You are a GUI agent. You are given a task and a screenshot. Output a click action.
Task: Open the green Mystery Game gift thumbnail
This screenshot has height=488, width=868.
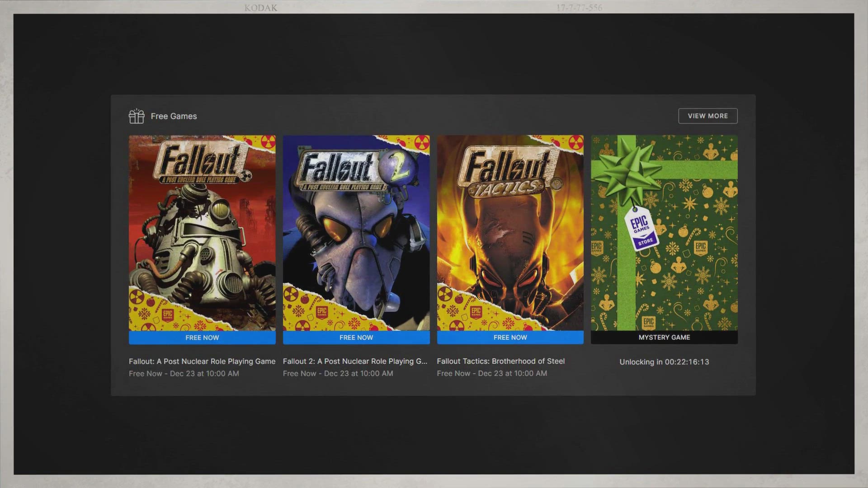pyautogui.click(x=664, y=233)
